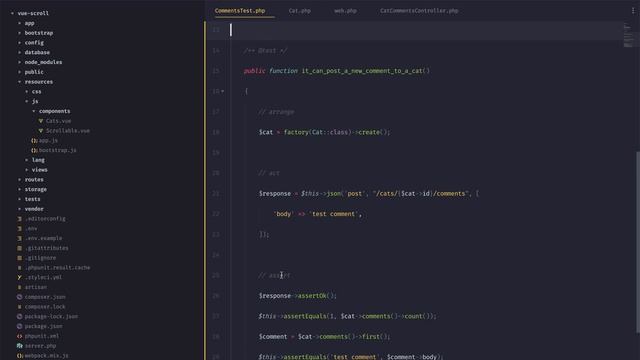Select the views folder
Viewport: 640px width, 360px height.
(40, 170)
